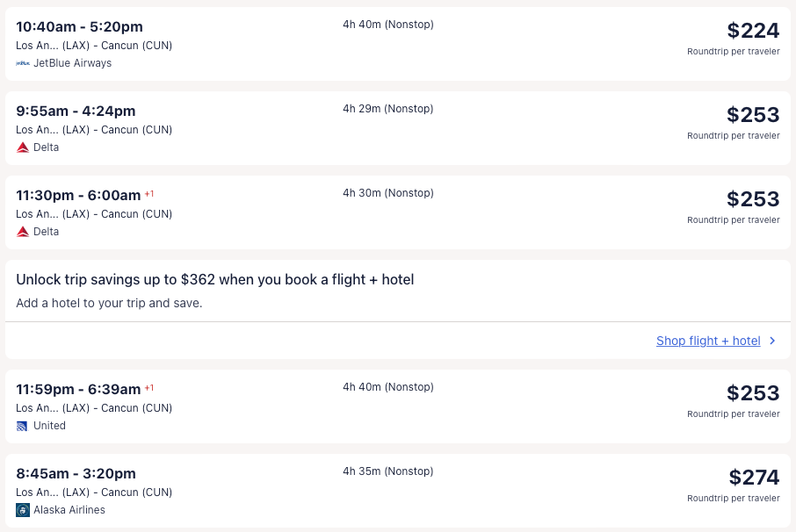Pick the 11:30pm - 6:00am overnight flight
Screen dimensions: 796x532
pyautogui.click(x=78, y=195)
